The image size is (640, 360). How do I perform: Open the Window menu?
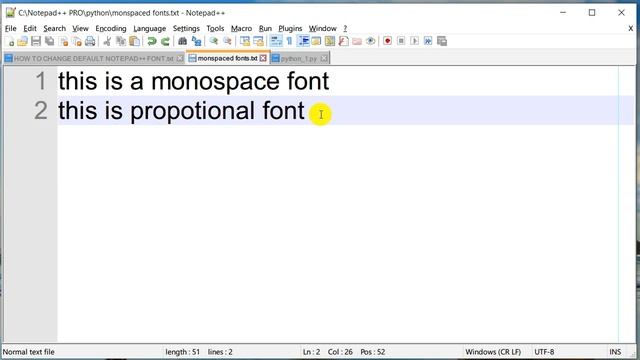(322, 29)
